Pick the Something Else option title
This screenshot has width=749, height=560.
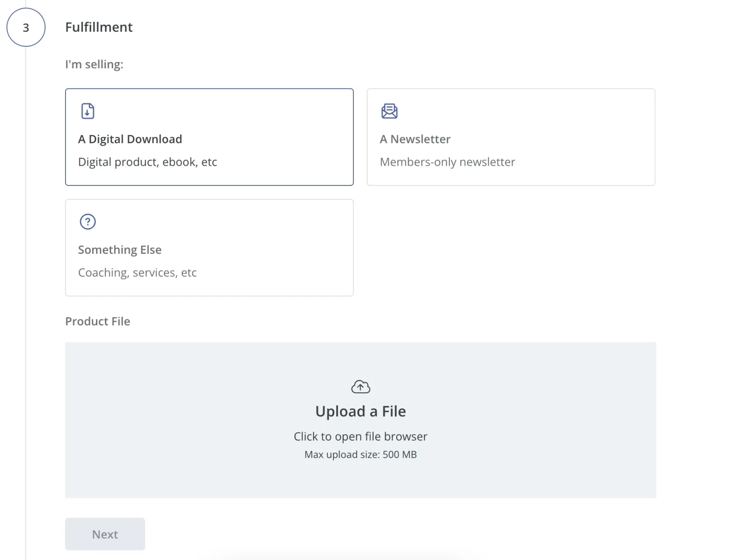click(120, 250)
